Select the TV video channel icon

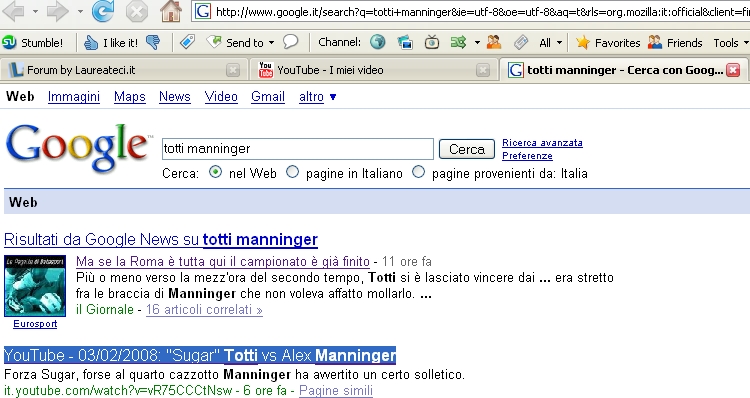click(x=432, y=42)
